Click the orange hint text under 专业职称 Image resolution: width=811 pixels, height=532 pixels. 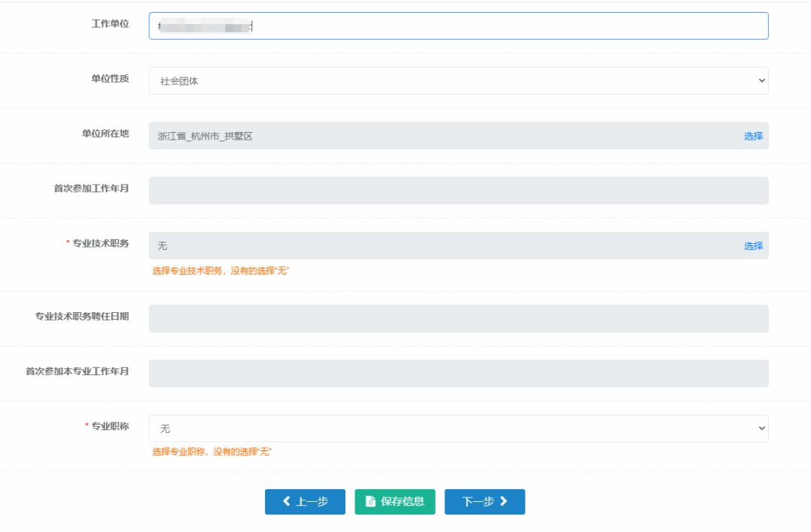point(212,452)
